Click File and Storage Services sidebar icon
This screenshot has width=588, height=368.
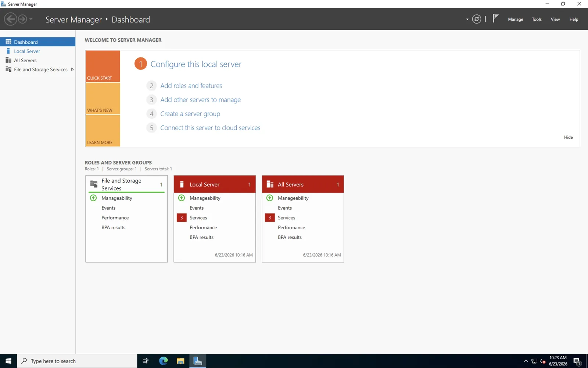pos(8,70)
